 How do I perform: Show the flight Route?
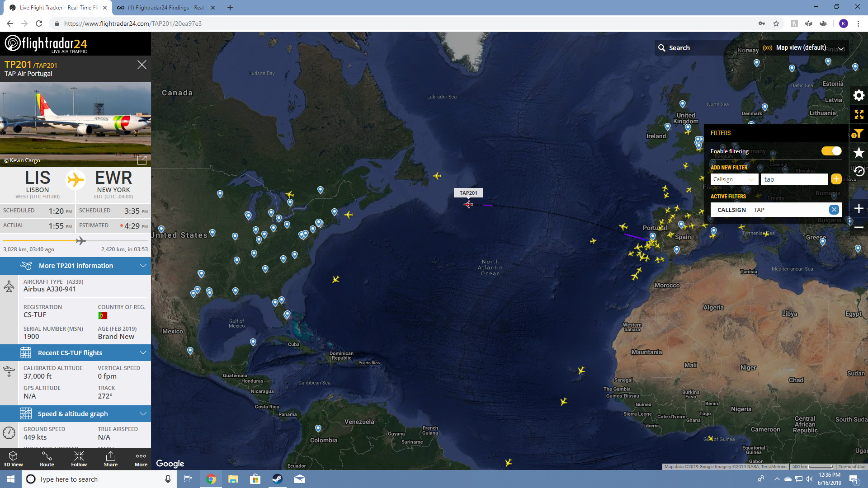tap(47, 459)
